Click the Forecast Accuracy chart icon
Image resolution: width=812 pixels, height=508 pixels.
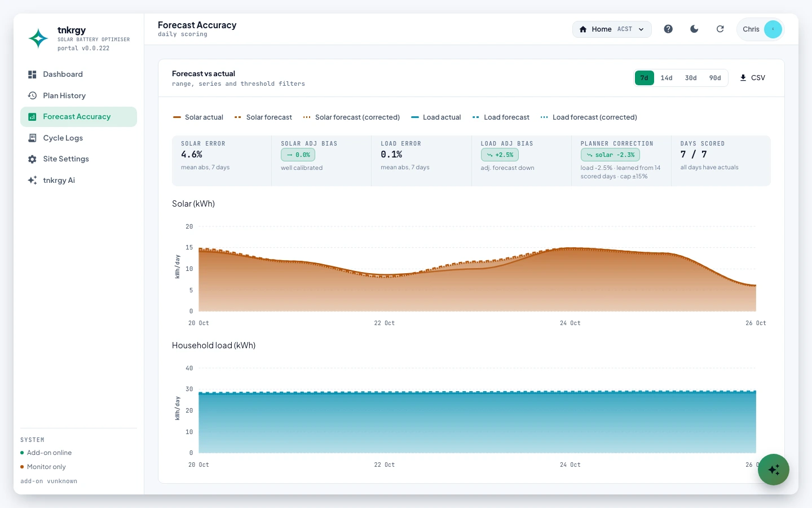(x=32, y=117)
